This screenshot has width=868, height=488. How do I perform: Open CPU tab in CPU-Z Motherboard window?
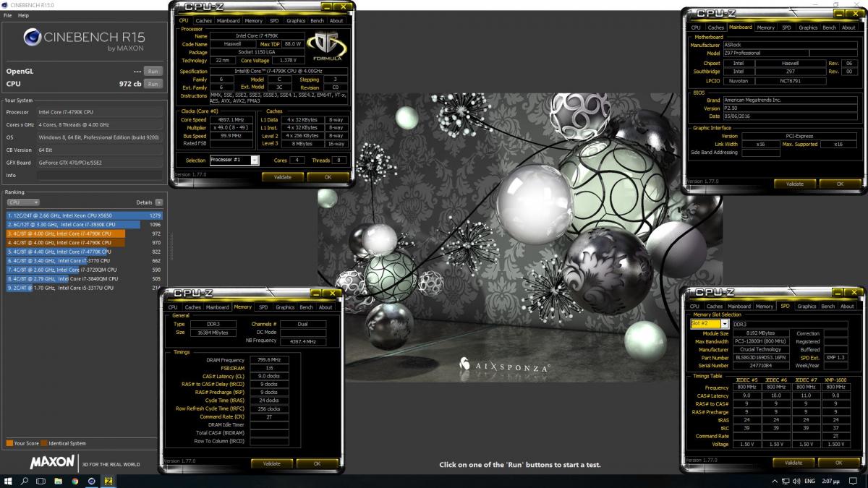695,27
